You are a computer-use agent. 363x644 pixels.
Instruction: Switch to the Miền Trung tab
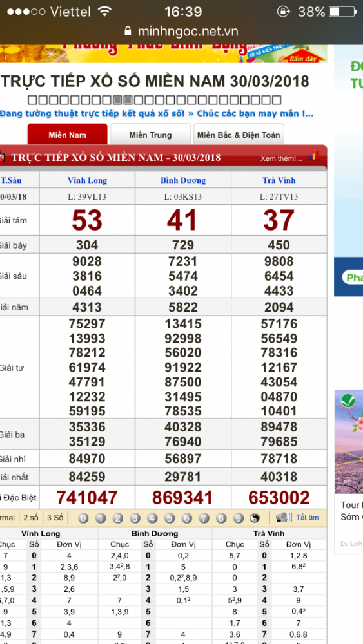tap(150, 135)
